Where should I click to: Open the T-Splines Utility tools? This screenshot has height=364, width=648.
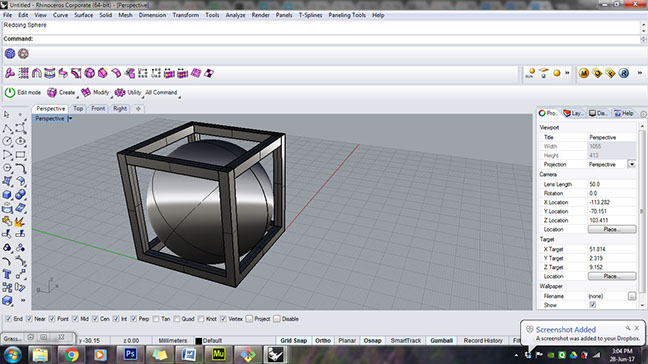point(128,93)
